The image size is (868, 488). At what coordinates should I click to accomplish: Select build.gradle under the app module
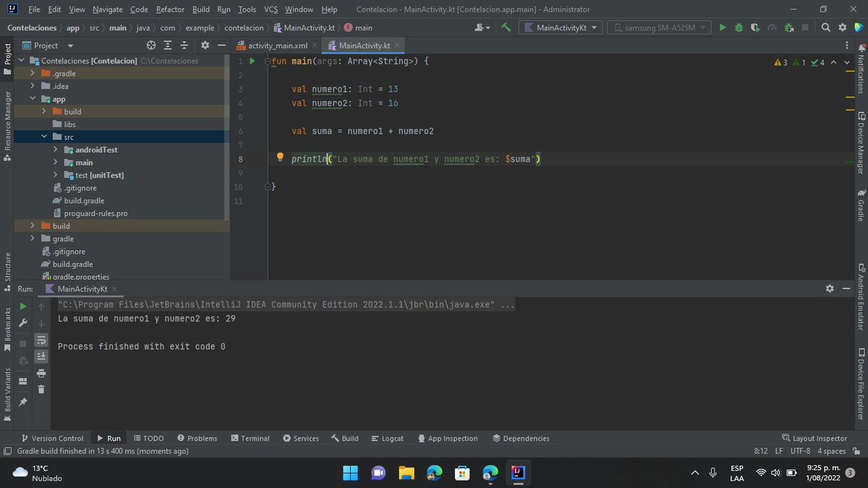click(84, 200)
